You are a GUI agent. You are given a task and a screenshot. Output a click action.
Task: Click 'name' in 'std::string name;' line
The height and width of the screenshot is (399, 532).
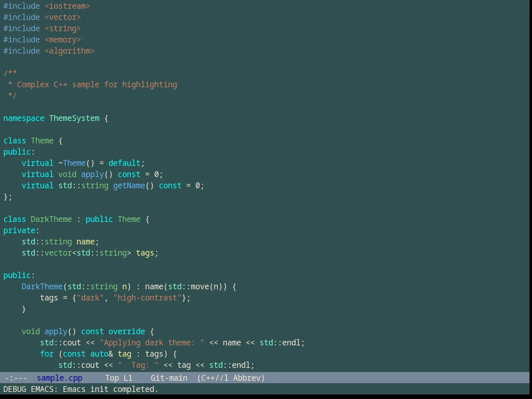pyautogui.click(x=86, y=241)
